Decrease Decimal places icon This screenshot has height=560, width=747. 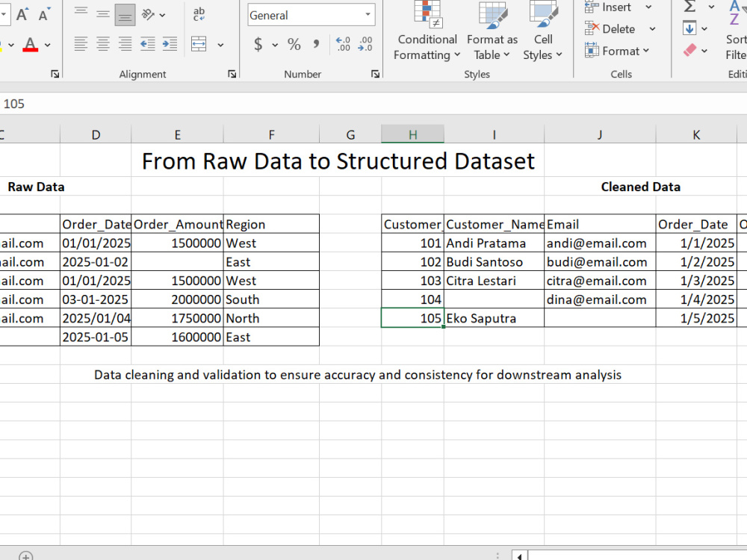tap(365, 44)
